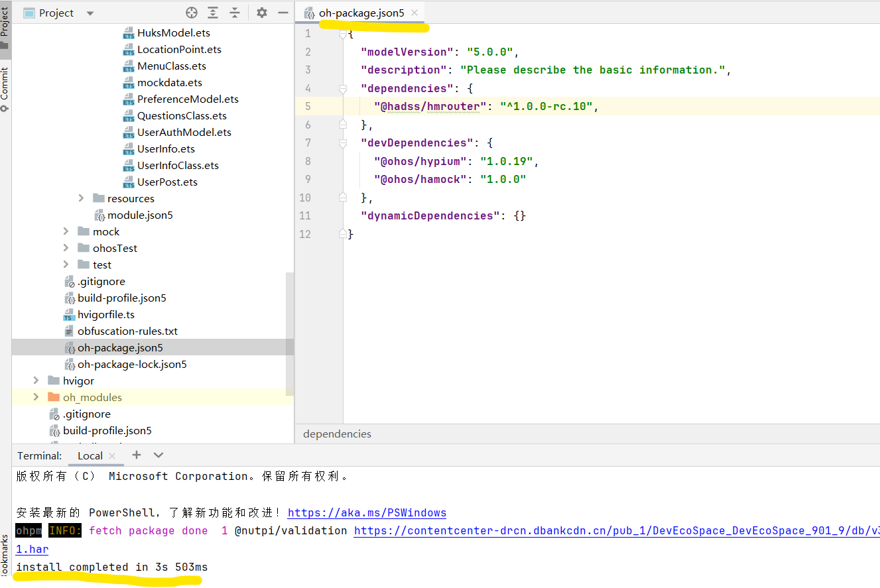The image size is (880, 588).
Task: Collapse all nodes in the Project tree
Action: click(233, 12)
